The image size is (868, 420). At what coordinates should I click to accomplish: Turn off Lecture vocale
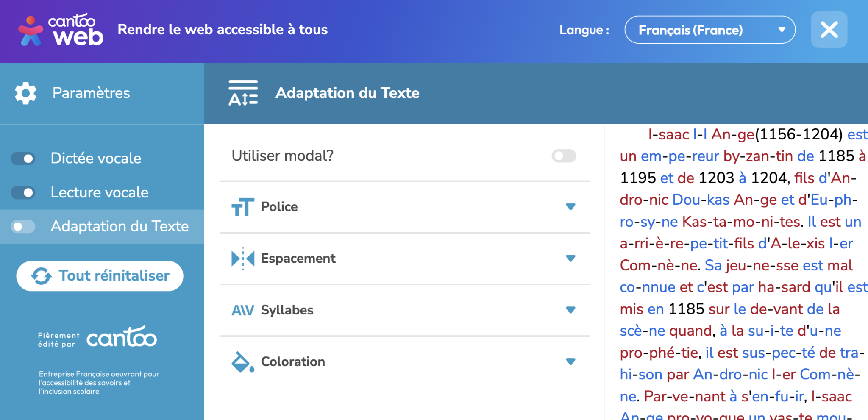[22, 192]
